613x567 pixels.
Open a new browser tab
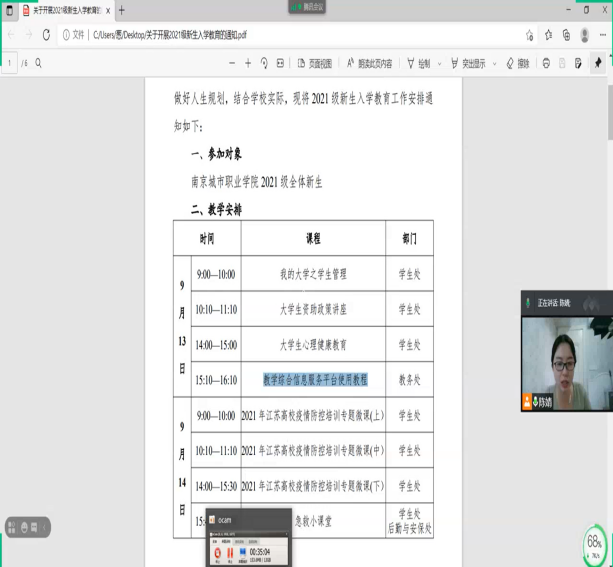tap(122, 11)
